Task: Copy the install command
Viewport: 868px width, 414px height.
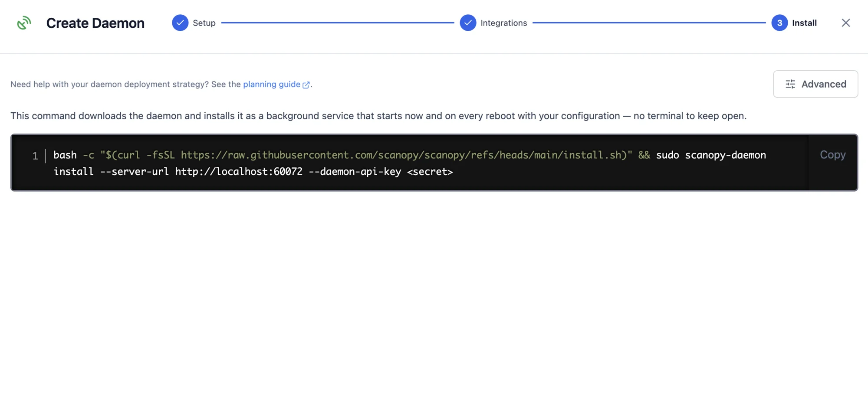Action: pyautogui.click(x=832, y=155)
